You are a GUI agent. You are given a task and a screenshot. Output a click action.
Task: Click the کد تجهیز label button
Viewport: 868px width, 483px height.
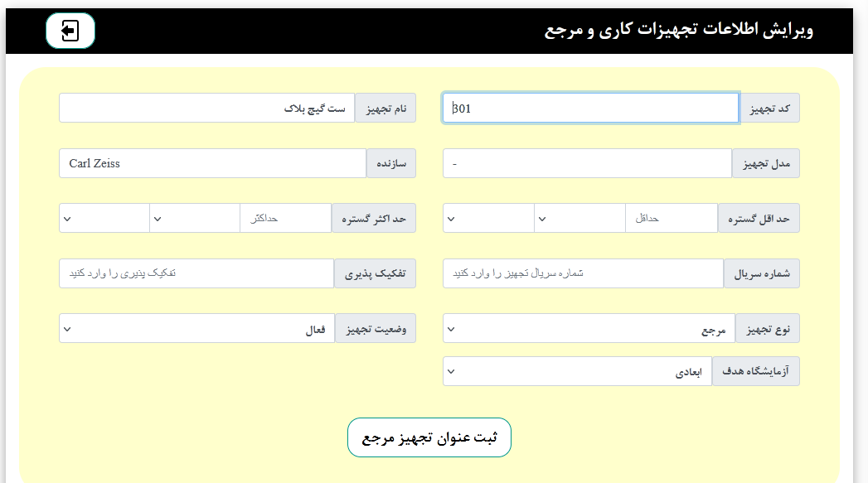(771, 108)
